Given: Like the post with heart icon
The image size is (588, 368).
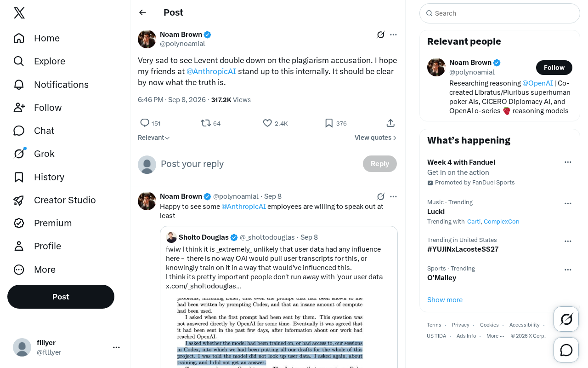Looking at the screenshot, I should [x=267, y=123].
